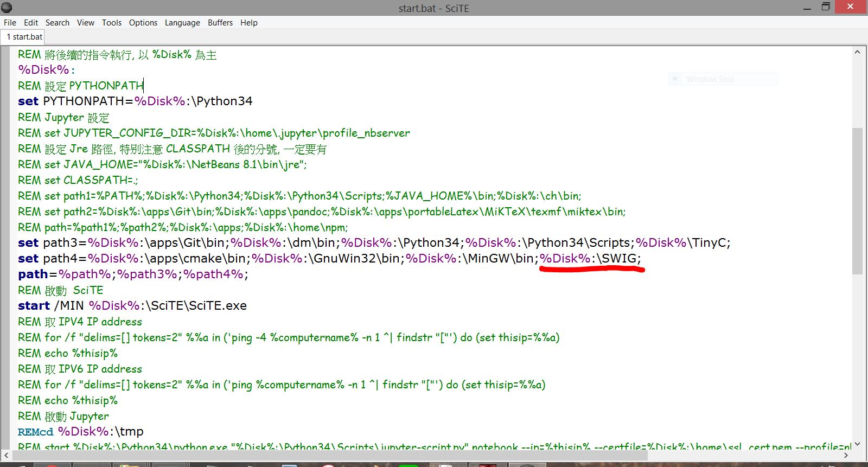868x467 pixels.
Task: Open the Help menu
Action: (249, 23)
